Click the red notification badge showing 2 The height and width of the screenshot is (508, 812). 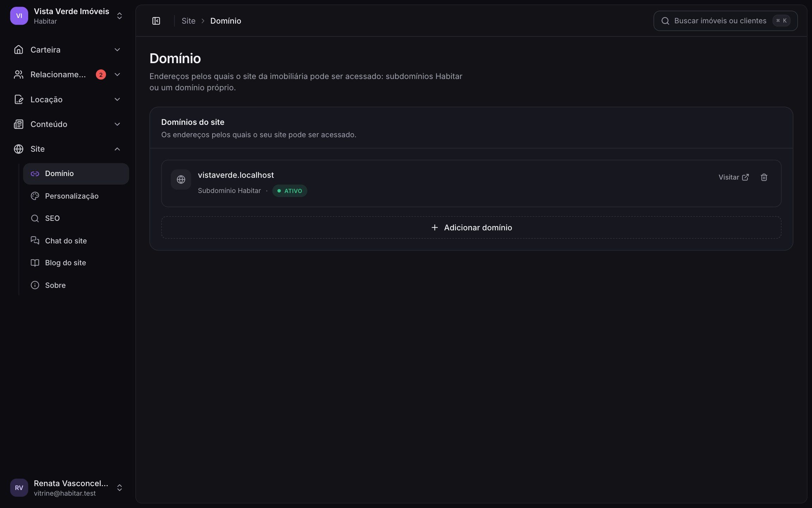(x=101, y=74)
